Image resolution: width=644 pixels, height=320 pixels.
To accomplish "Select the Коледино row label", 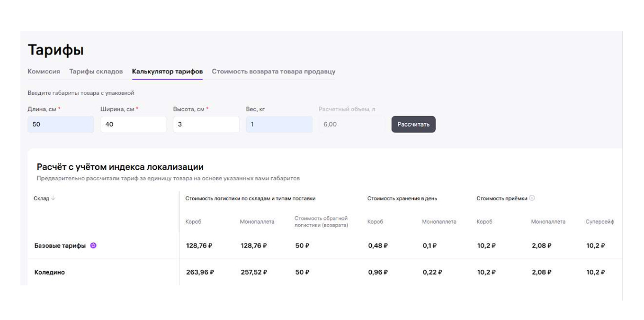I will click(x=50, y=272).
